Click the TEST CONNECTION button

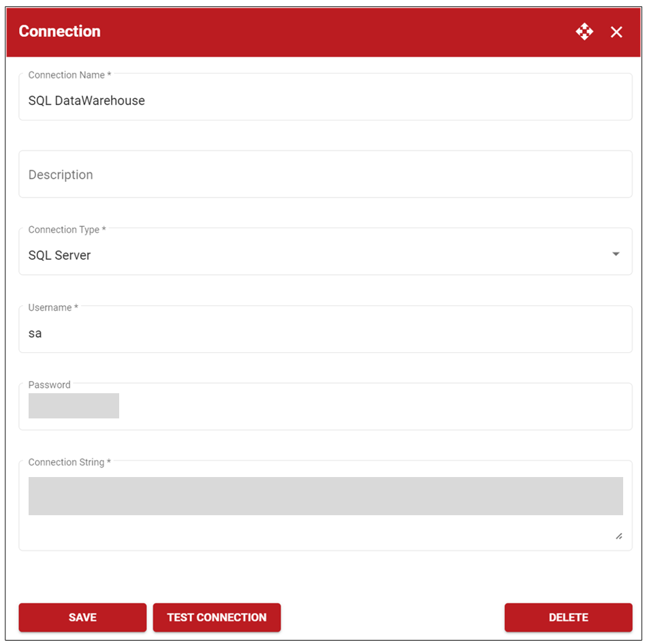217,617
